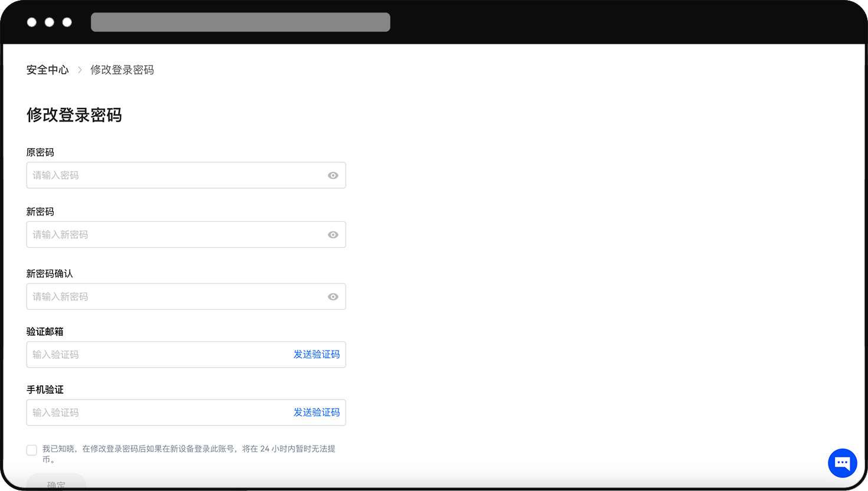This screenshot has height=491, width=868.
Task: Click the 确定 confirm button
Action: 56,484
